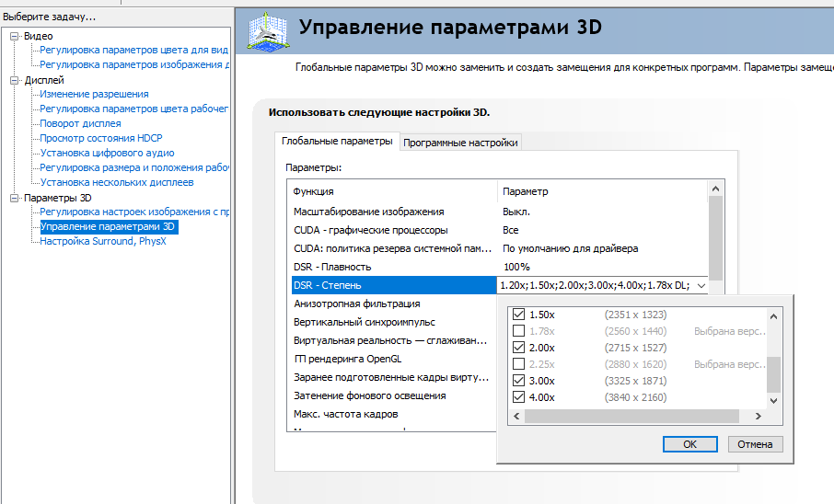This screenshot has width=834, height=504.
Task: Open Изменение разрешения link
Action: click(x=94, y=94)
